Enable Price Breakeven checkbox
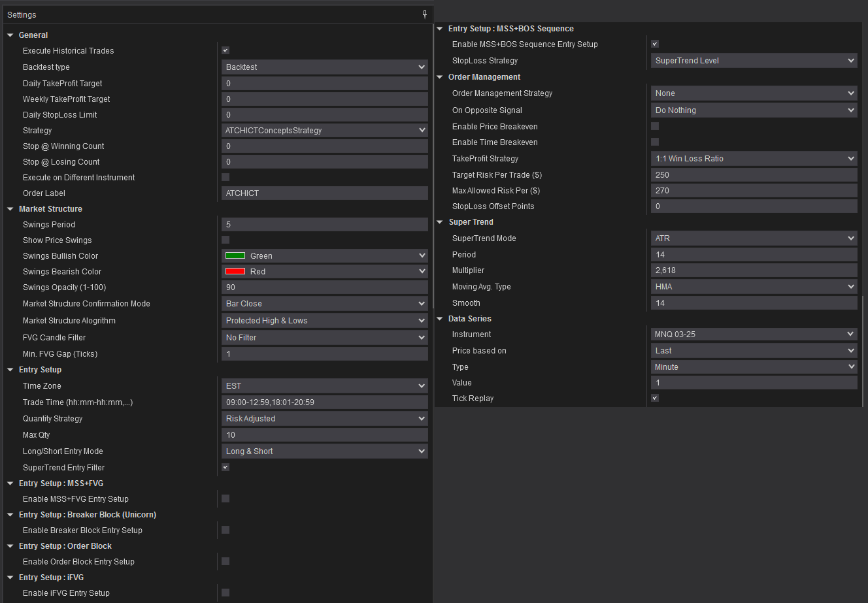 click(x=655, y=126)
